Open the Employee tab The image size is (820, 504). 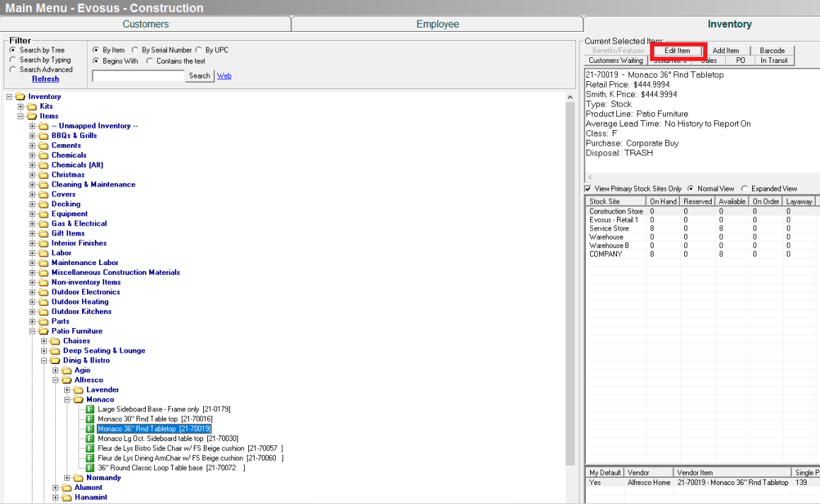coord(437,24)
